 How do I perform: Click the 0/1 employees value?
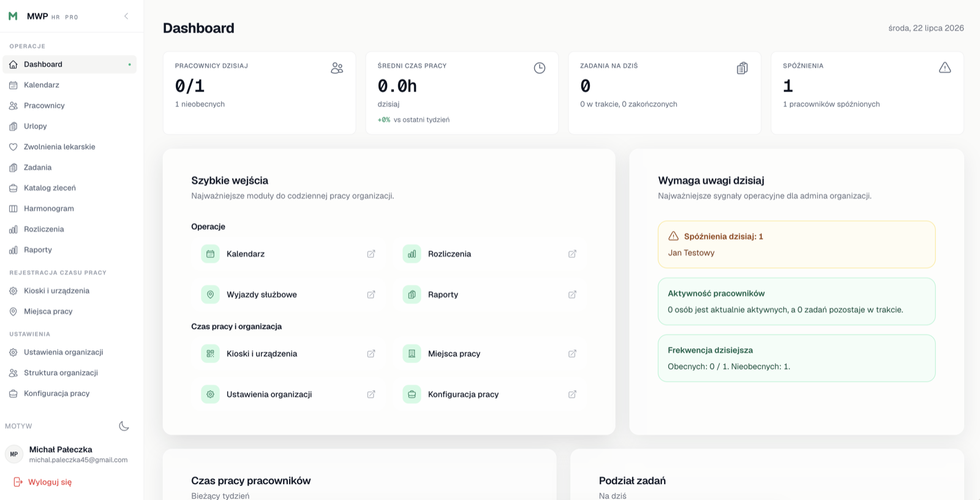(190, 86)
